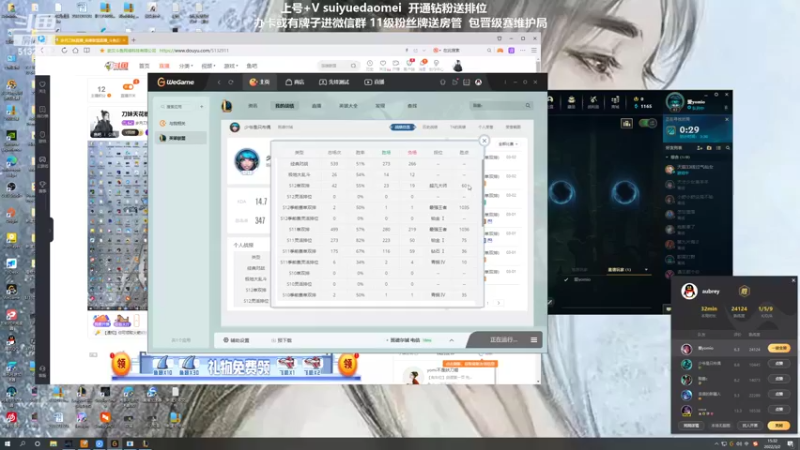Open the WeGame user avatar menu
The image size is (800, 450).
[478, 82]
